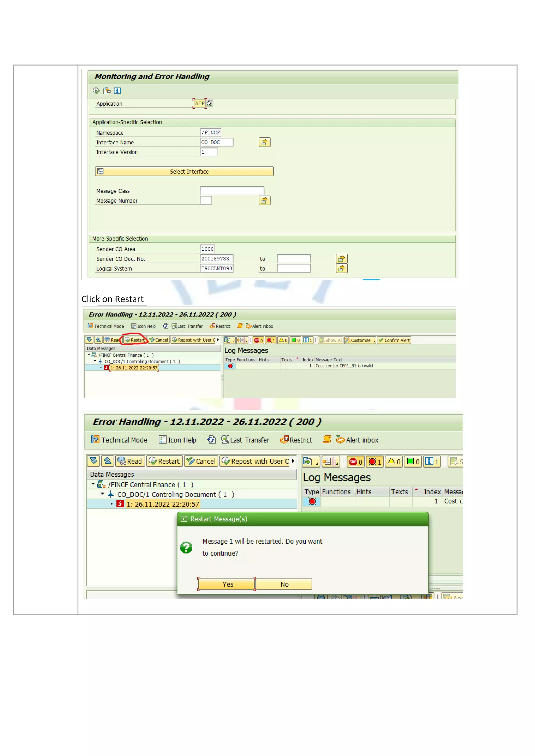Click the Interface Version field

point(209,152)
